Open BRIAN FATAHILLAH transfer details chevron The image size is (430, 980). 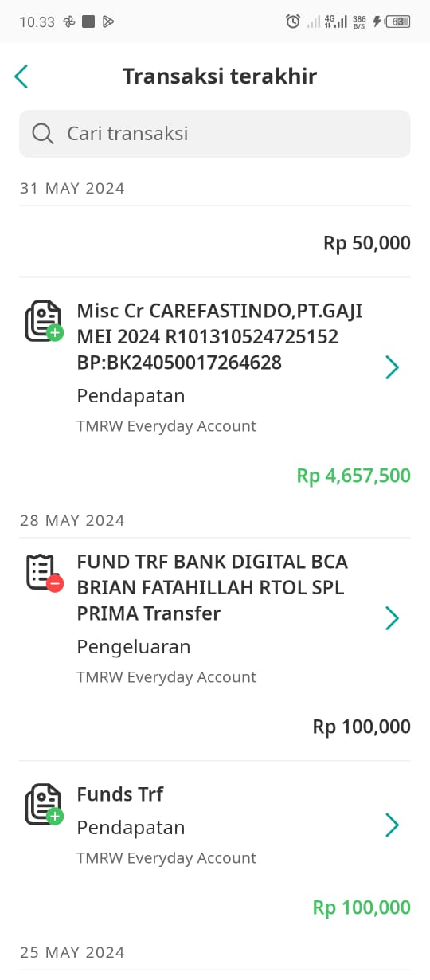point(392,618)
